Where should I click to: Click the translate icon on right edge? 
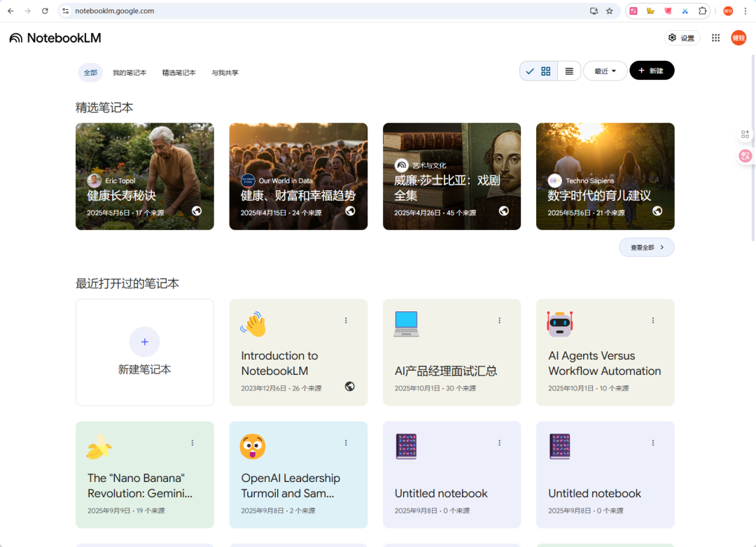coord(745,156)
